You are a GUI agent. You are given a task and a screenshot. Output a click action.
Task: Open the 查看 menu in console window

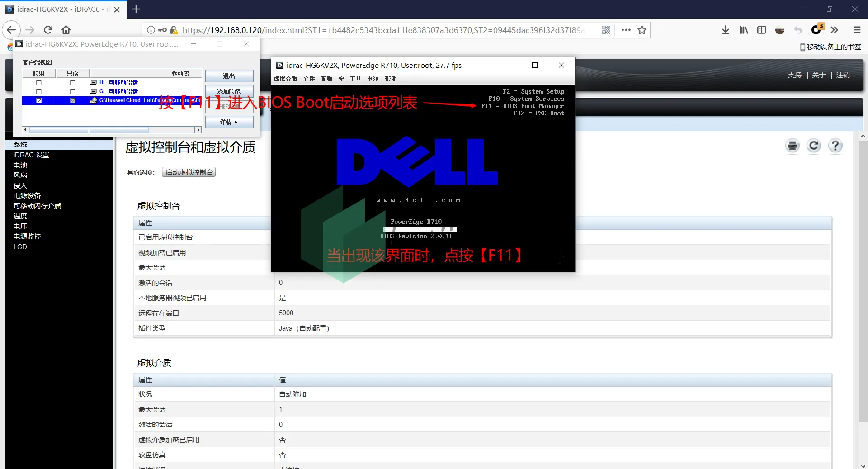[327, 79]
